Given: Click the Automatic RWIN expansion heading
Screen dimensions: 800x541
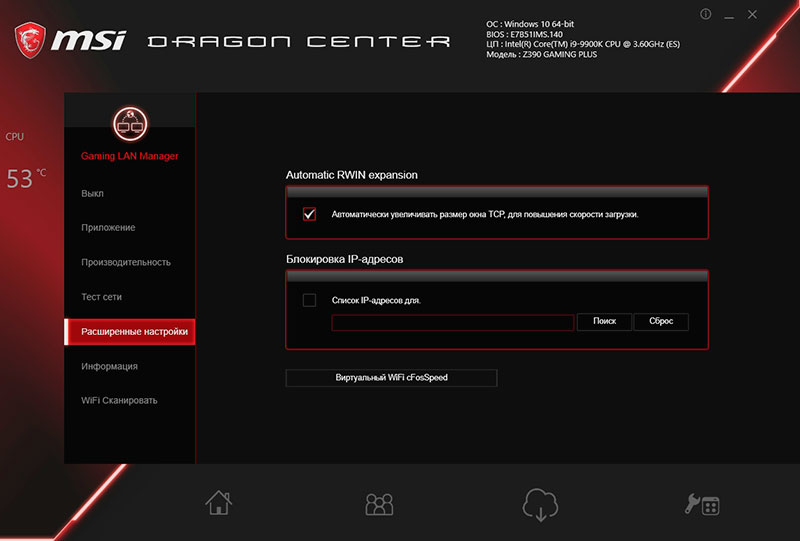Looking at the screenshot, I should point(352,175).
